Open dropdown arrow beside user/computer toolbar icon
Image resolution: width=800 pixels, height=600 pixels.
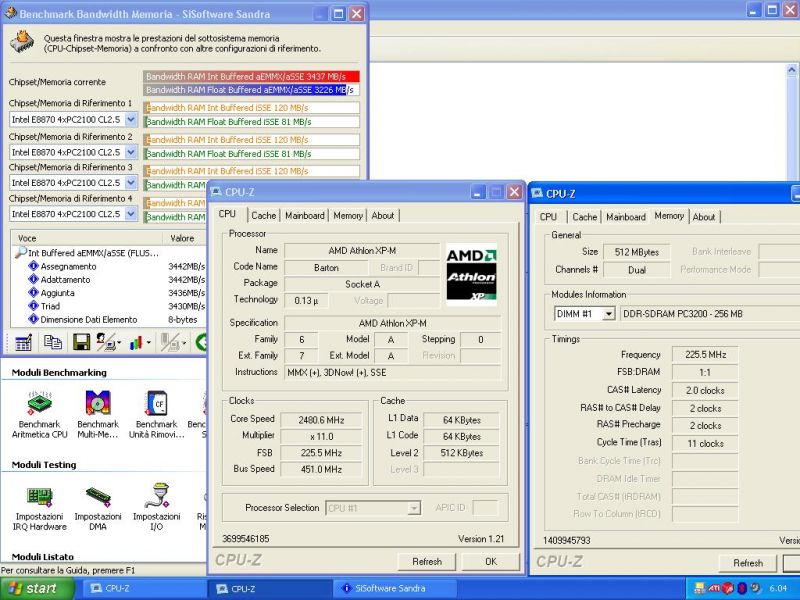pyautogui.click(x=119, y=343)
